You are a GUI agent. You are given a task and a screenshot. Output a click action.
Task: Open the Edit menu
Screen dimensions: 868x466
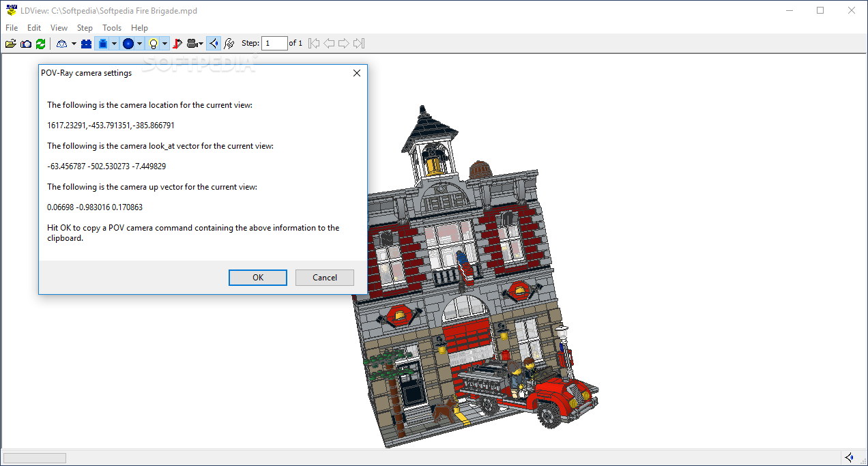coord(34,28)
